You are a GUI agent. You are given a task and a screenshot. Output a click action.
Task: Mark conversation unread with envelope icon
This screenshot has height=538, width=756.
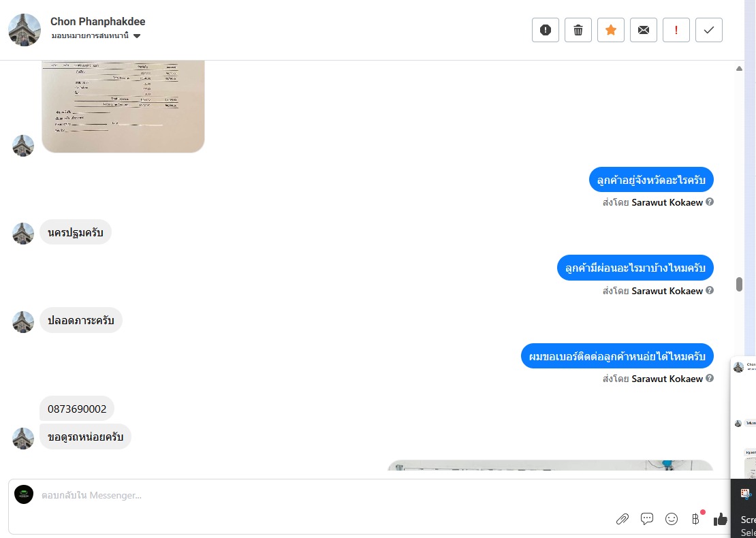pyautogui.click(x=644, y=30)
